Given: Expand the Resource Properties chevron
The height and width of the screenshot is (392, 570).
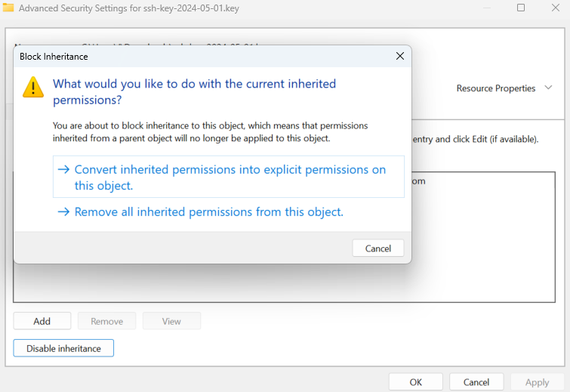Looking at the screenshot, I should click(548, 88).
